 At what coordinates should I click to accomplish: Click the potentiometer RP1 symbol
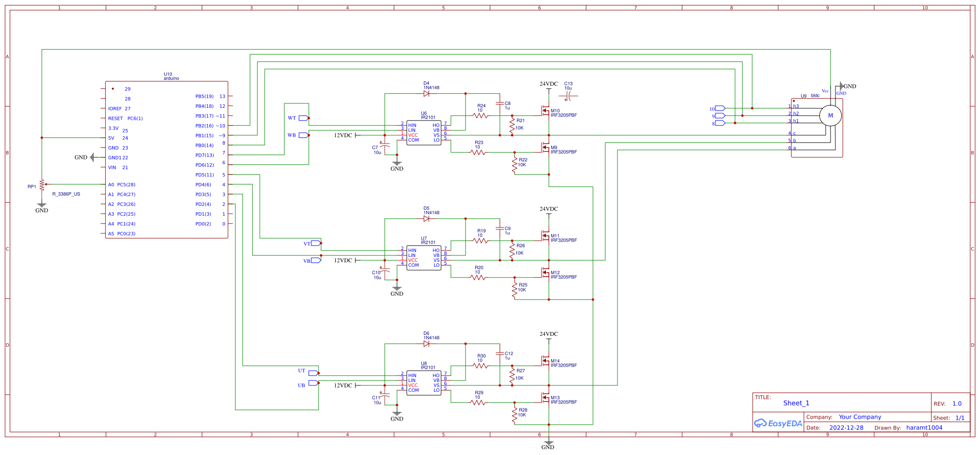point(42,185)
